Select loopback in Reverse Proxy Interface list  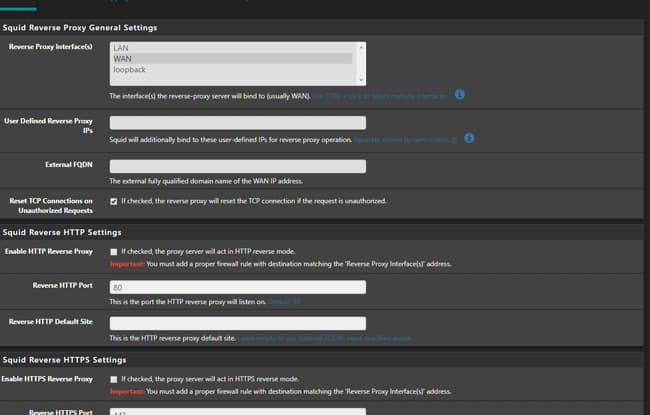pos(233,70)
